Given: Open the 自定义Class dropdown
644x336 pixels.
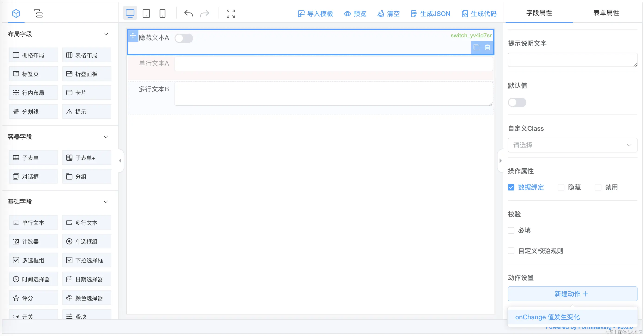Looking at the screenshot, I should 572,145.
